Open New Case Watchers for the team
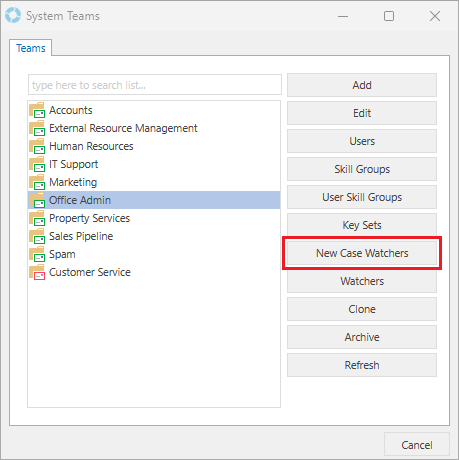Image resolution: width=459 pixels, height=460 pixels. coord(362,253)
